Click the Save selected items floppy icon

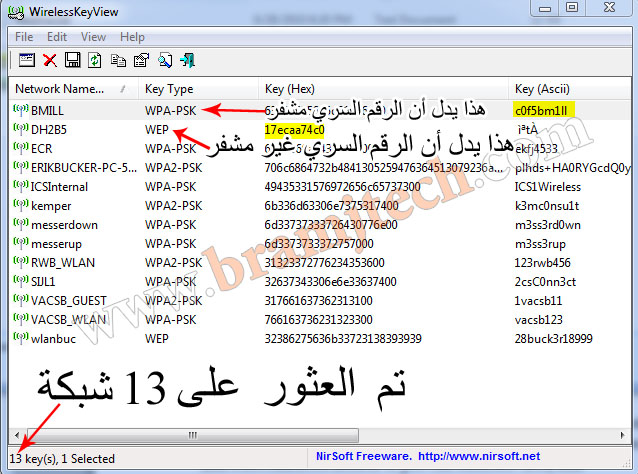tap(72, 61)
